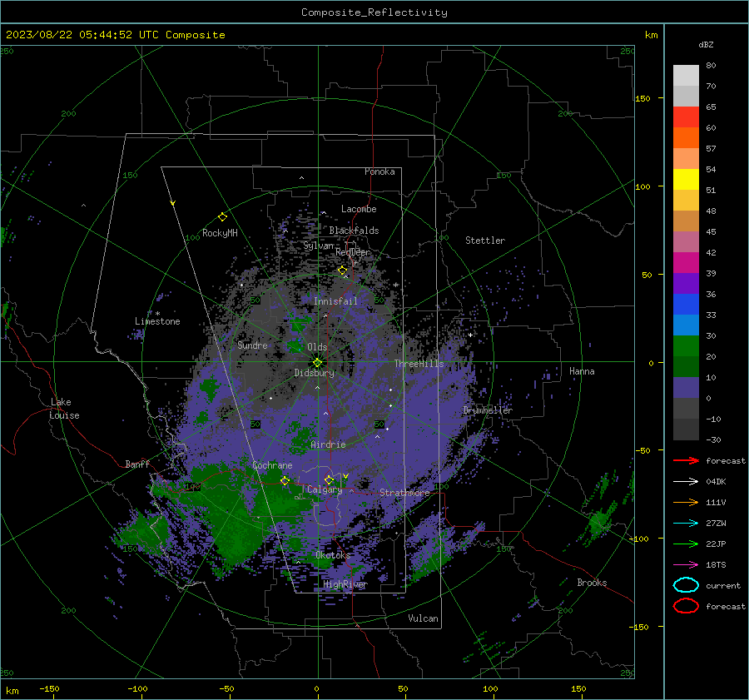Click the Hanna city label

point(582,371)
